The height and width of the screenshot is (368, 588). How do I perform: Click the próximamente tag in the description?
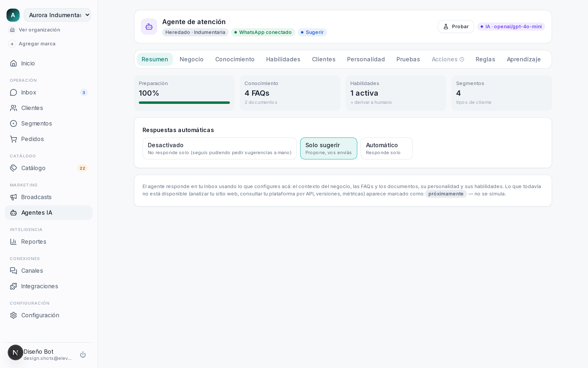pyautogui.click(x=446, y=194)
